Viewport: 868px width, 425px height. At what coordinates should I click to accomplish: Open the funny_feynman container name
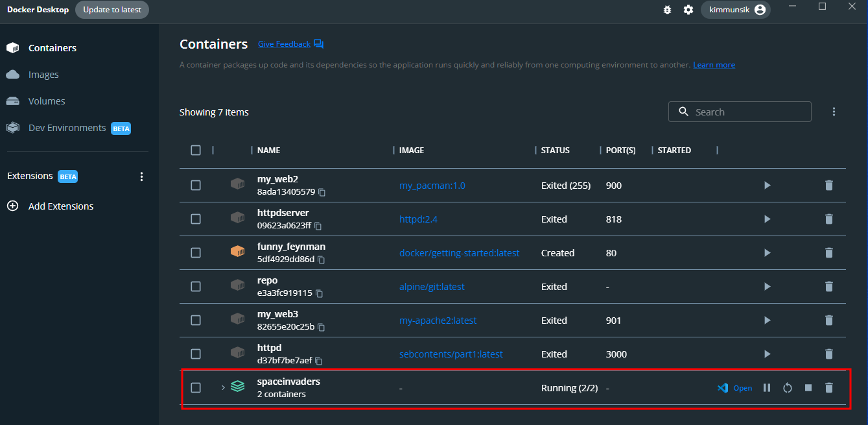click(x=291, y=247)
